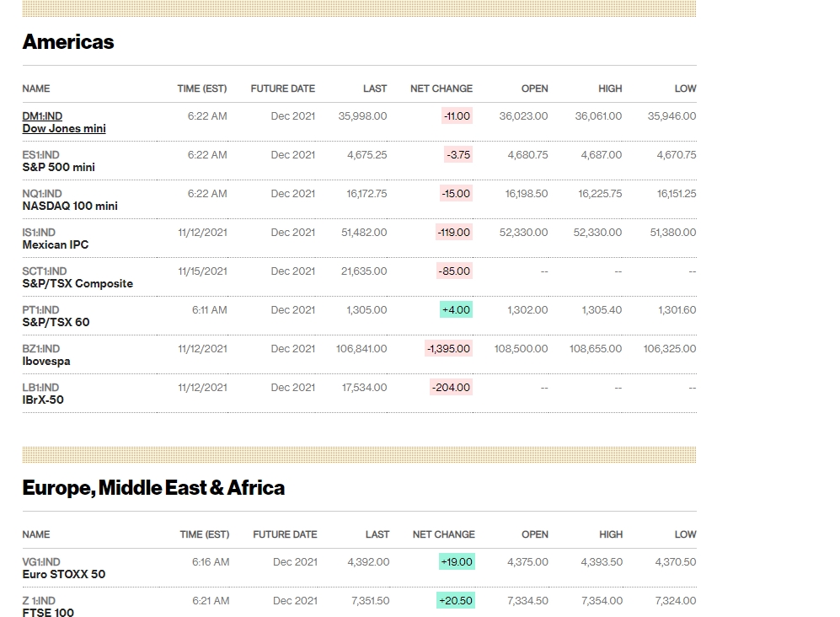Click the -15.00 net change value
The width and height of the screenshot is (840, 617).
click(x=456, y=194)
